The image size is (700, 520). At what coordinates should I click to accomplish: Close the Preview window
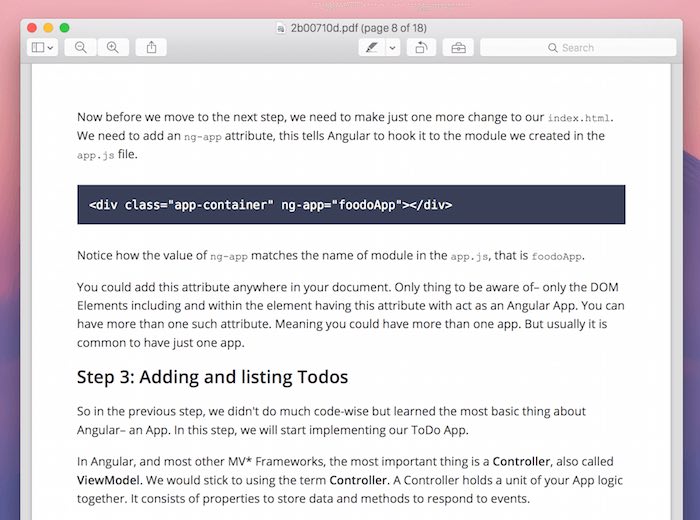pyautogui.click(x=32, y=28)
